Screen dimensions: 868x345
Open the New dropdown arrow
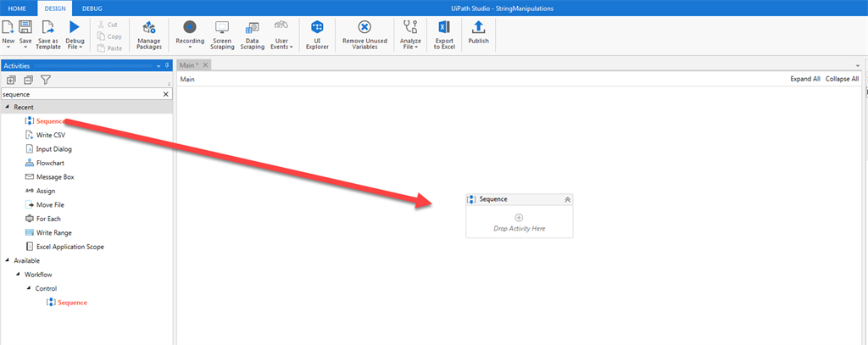[x=8, y=47]
